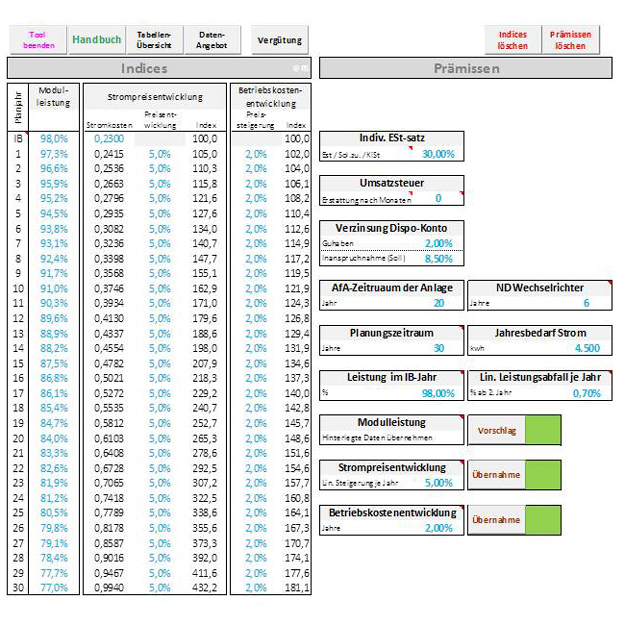Screen dimensions: 625x625
Task: Click Vorschlag button for Modulleistung
Action: (x=496, y=430)
